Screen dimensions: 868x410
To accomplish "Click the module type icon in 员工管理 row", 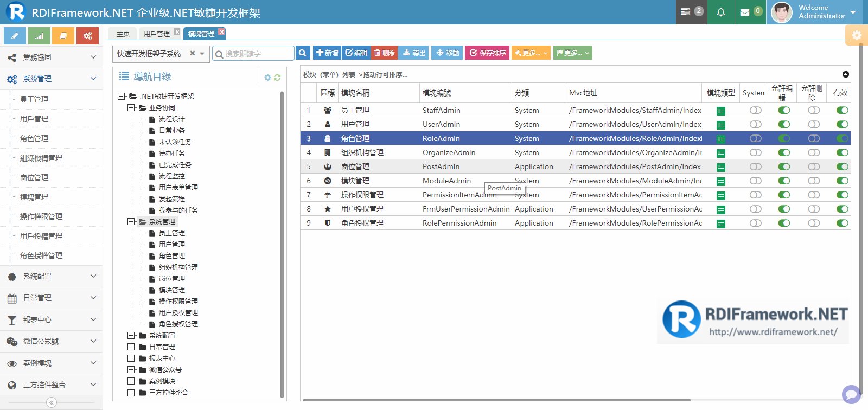I will [721, 111].
